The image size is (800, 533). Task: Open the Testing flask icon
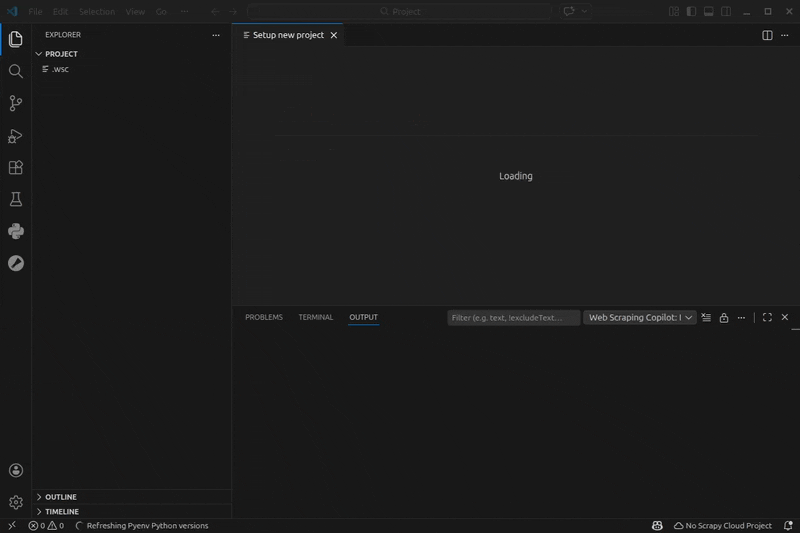point(15,200)
